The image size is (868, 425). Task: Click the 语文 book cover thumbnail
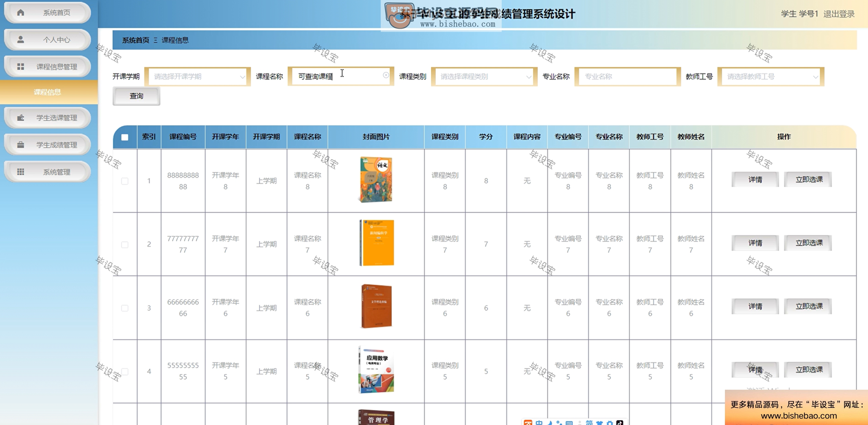376,180
